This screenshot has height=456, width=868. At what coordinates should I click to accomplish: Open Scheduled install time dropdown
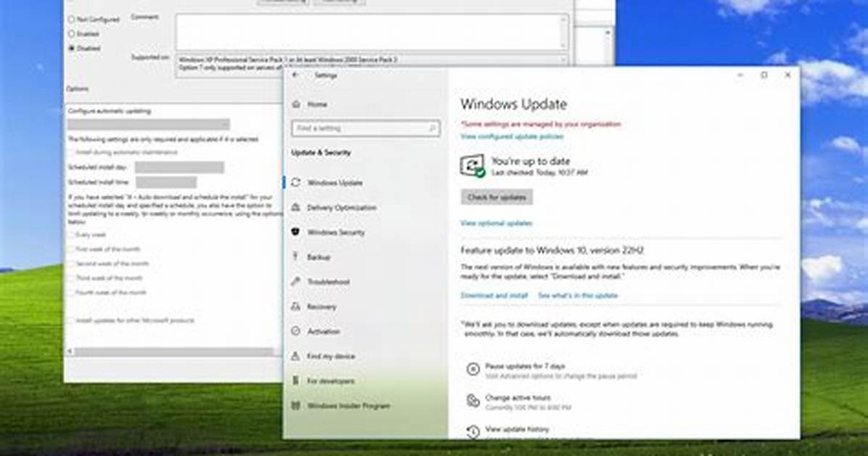pyautogui.click(x=166, y=182)
